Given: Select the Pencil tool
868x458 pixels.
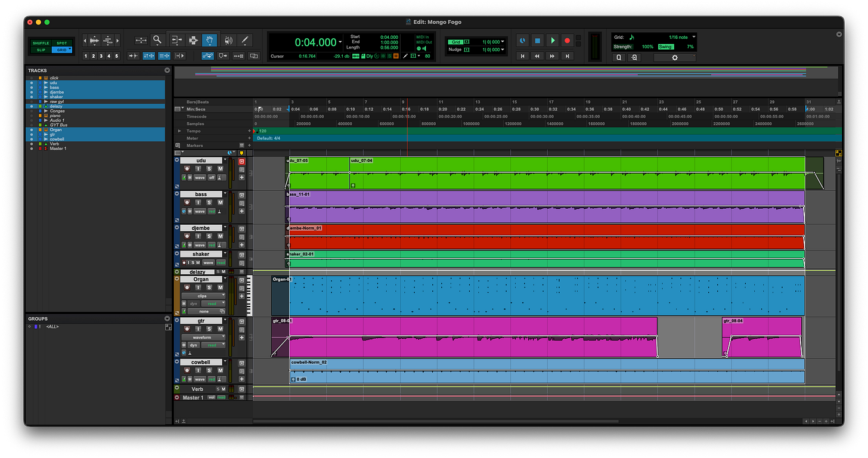Looking at the screenshot, I should [244, 40].
